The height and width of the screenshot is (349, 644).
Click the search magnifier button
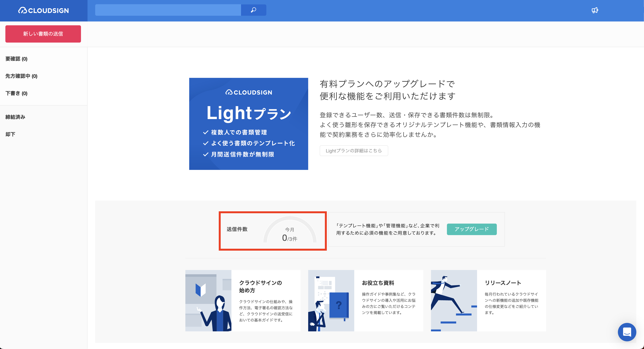click(x=253, y=10)
